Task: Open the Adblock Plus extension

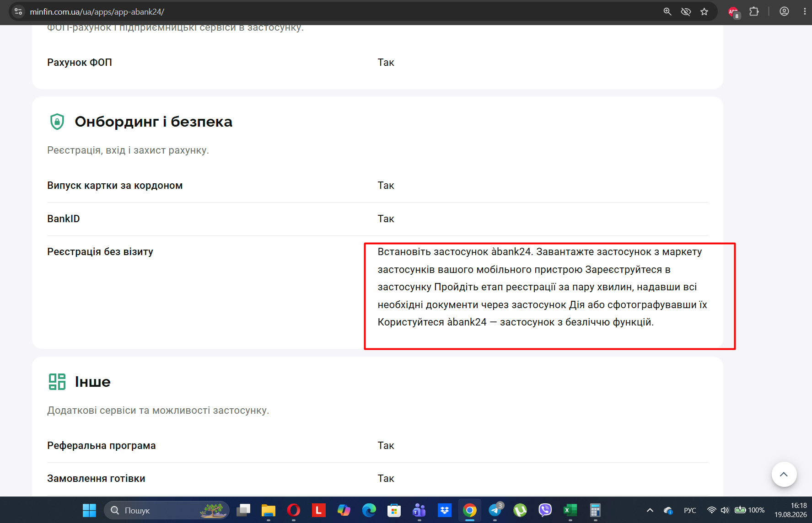Action: (x=734, y=12)
